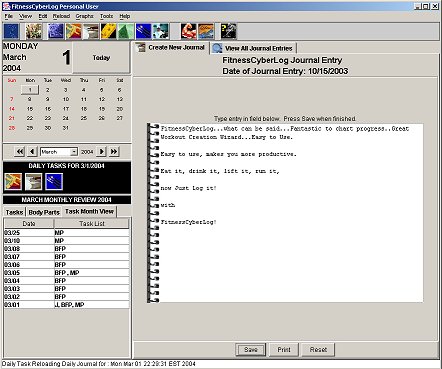This screenshot has width=442, height=369.
Task: Select the 03/08 row in task table
Action: (66, 249)
